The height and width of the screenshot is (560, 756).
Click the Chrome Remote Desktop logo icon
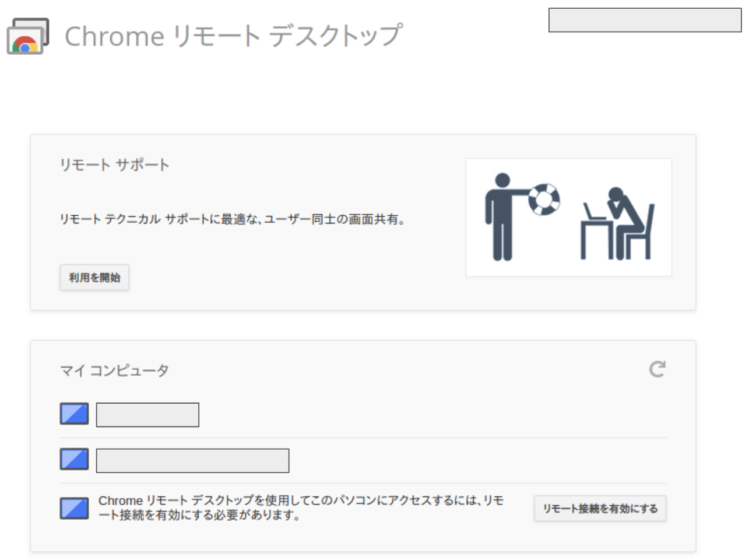point(27,36)
